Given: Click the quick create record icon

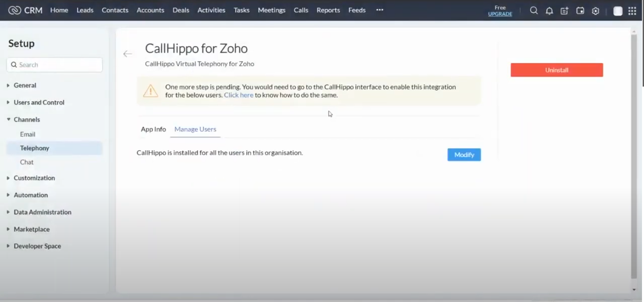Looking at the screenshot, I should point(564,11).
